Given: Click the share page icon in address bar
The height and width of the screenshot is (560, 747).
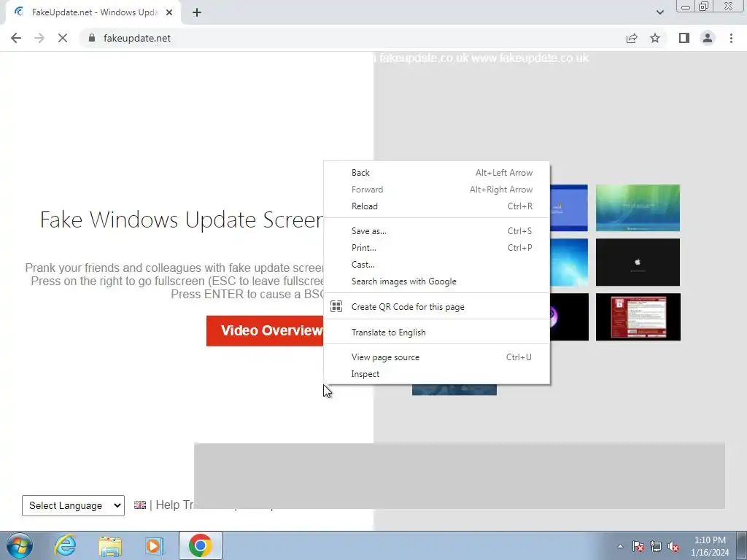Looking at the screenshot, I should (632, 38).
